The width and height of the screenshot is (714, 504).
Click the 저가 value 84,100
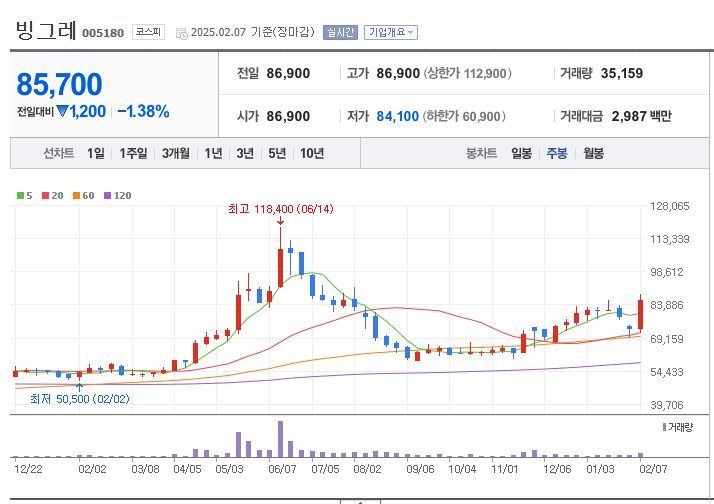(x=398, y=116)
